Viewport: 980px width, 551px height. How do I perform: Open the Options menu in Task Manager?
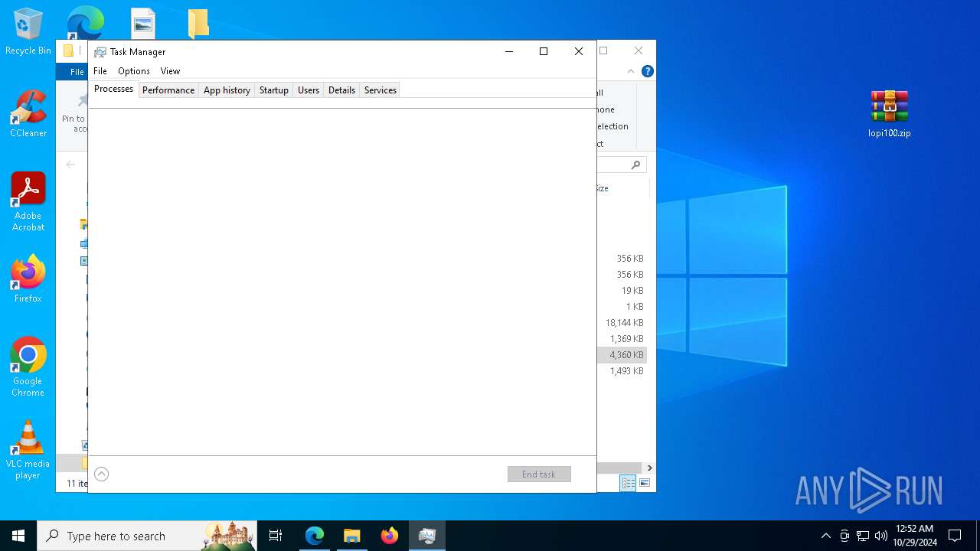click(x=134, y=71)
